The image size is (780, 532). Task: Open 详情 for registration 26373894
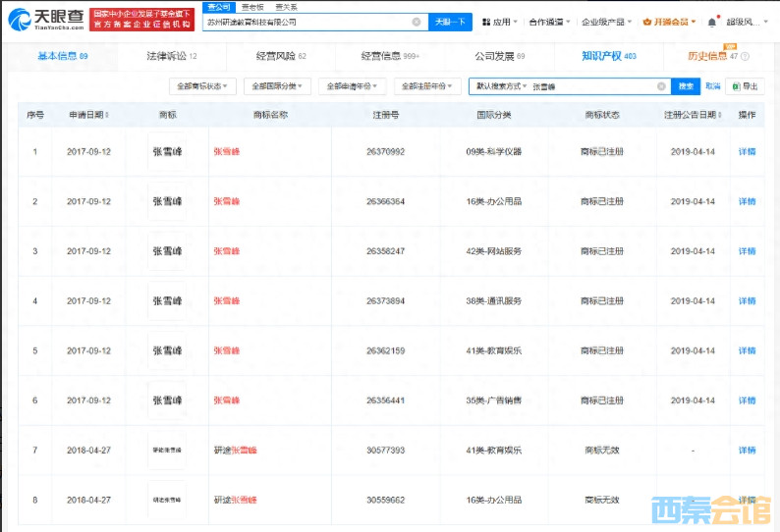747,300
